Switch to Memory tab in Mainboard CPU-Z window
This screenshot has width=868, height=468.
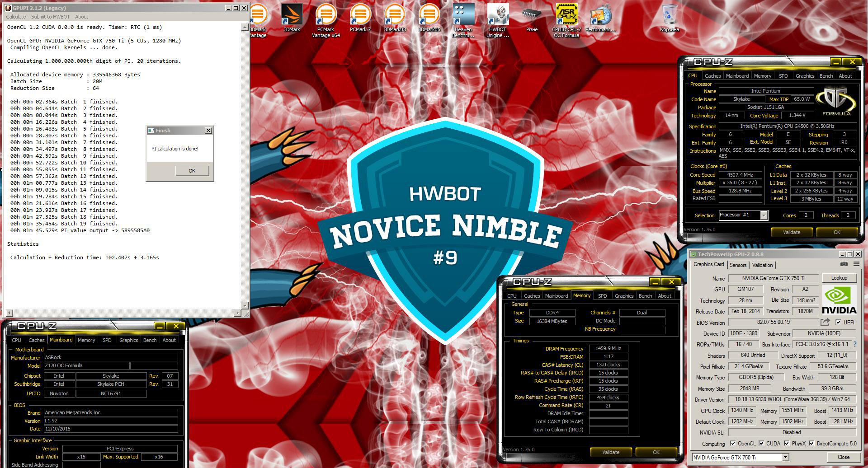coord(86,340)
